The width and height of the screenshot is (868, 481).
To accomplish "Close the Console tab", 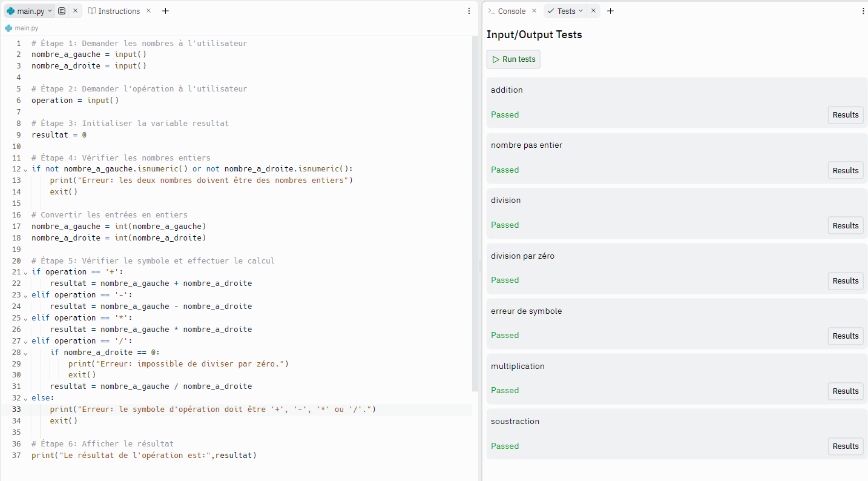I will click(534, 11).
